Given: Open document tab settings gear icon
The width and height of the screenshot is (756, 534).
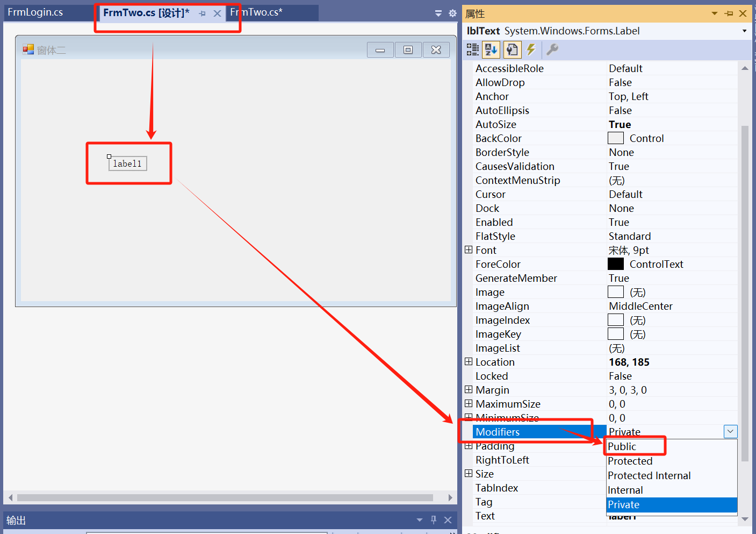Looking at the screenshot, I should tap(452, 13).
